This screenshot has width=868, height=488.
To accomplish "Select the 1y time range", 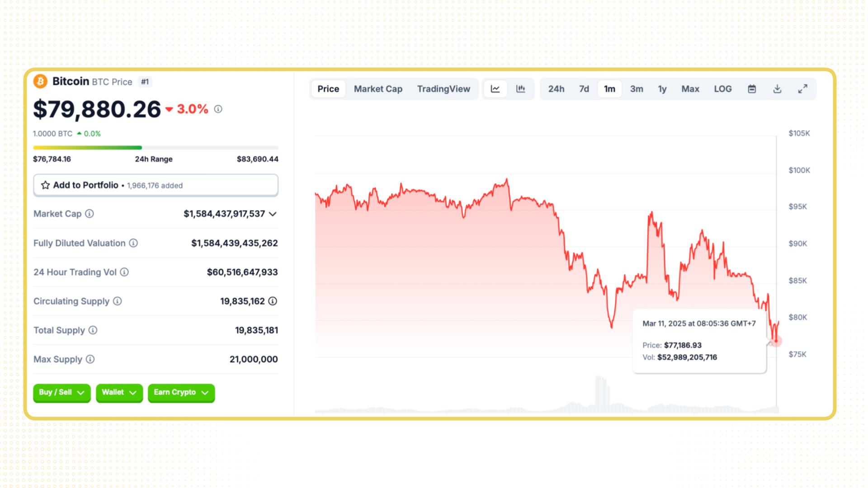I will [x=662, y=89].
